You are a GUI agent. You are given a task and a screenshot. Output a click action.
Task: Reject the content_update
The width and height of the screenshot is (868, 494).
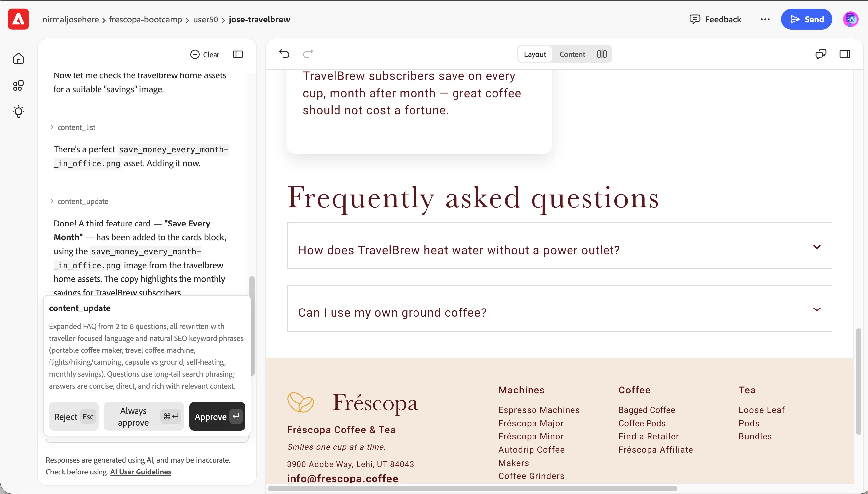pos(74,417)
